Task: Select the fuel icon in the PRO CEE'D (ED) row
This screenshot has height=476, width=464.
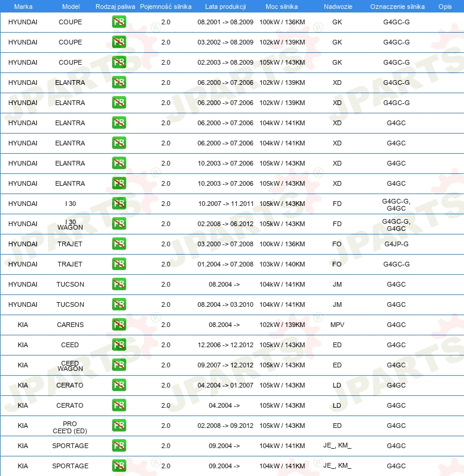Action: click(x=119, y=426)
